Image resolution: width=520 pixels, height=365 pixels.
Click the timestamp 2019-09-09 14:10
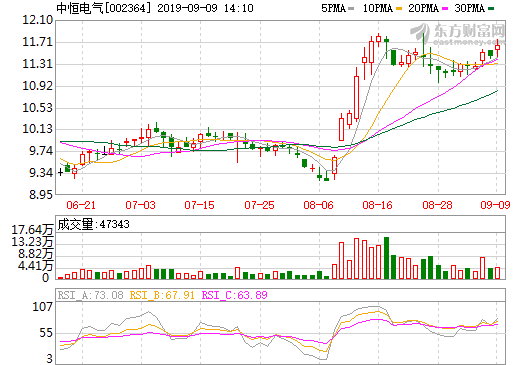pyautogui.click(x=205, y=8)
